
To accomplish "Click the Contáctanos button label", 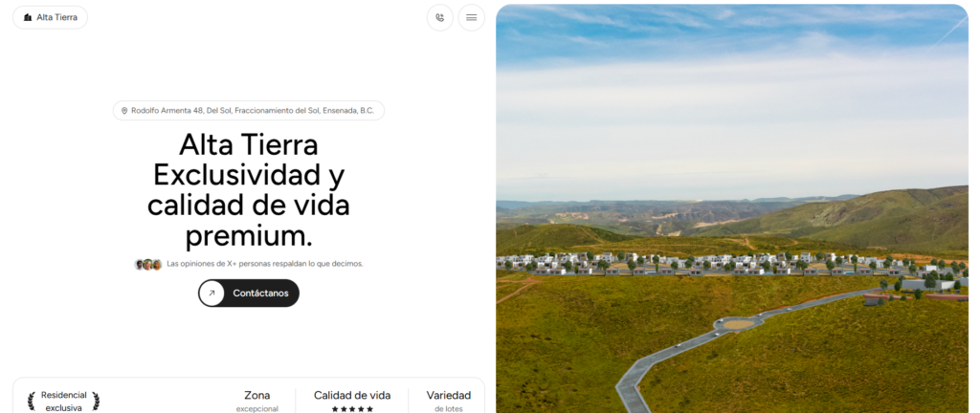I will tap(260, 293).
